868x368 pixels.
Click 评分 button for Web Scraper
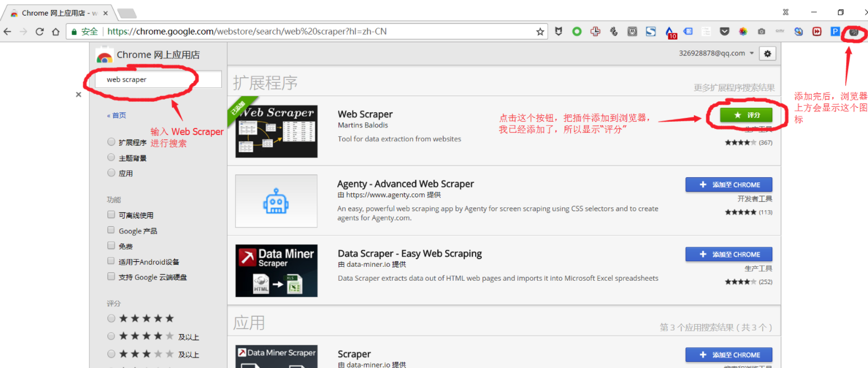coord(746,115)
